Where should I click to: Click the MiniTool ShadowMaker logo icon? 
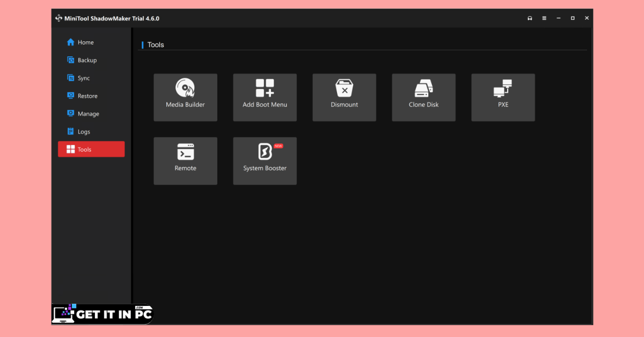pyautogui.click(x=59, y=18)
